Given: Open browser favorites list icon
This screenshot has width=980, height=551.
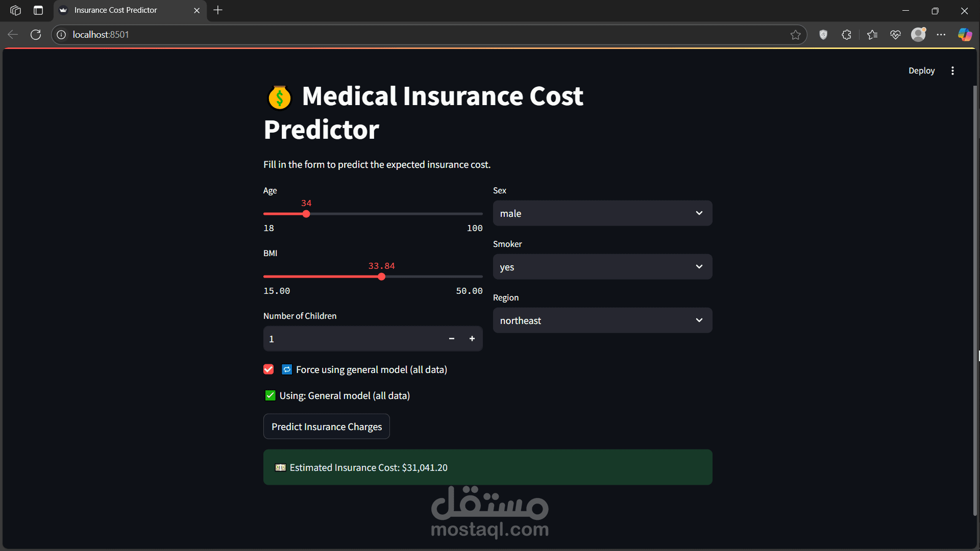Looking at the screenshot, I should click(872, 35).
